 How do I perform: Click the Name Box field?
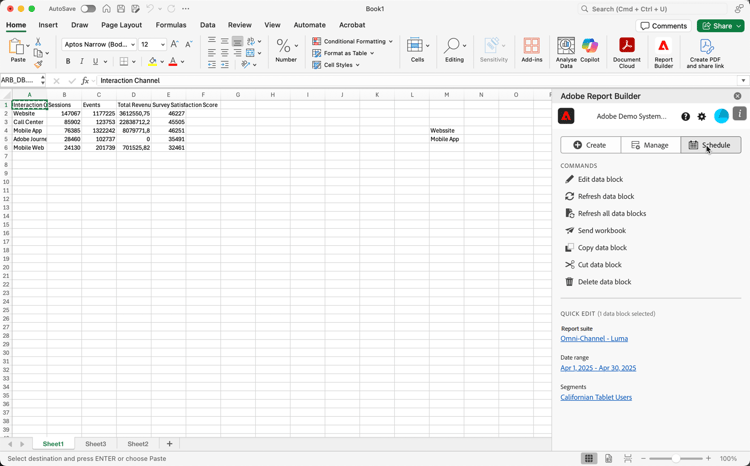tap(20, 80)
